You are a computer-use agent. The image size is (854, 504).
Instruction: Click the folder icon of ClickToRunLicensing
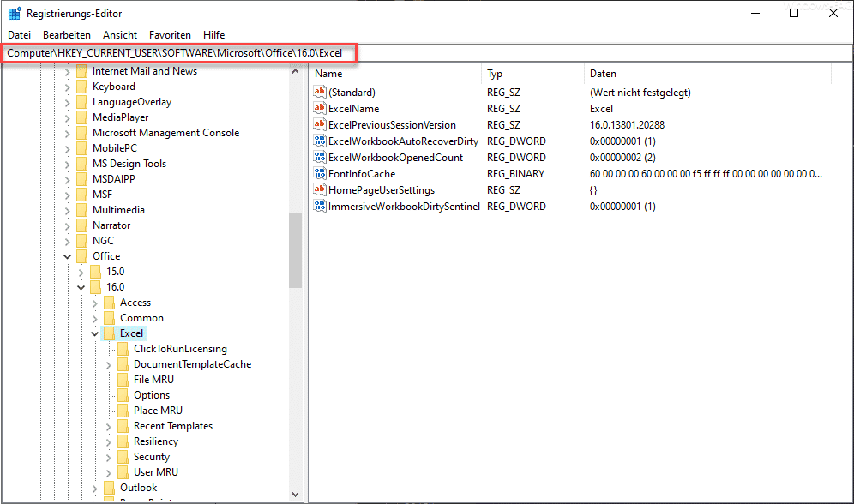click(123, 348)
